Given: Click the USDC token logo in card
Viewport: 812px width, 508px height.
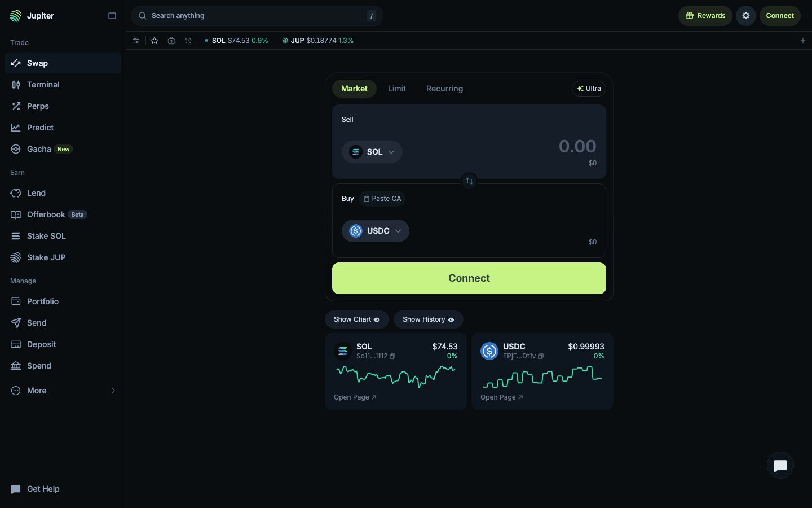Looking at the screenshot, I should point(489,351).
